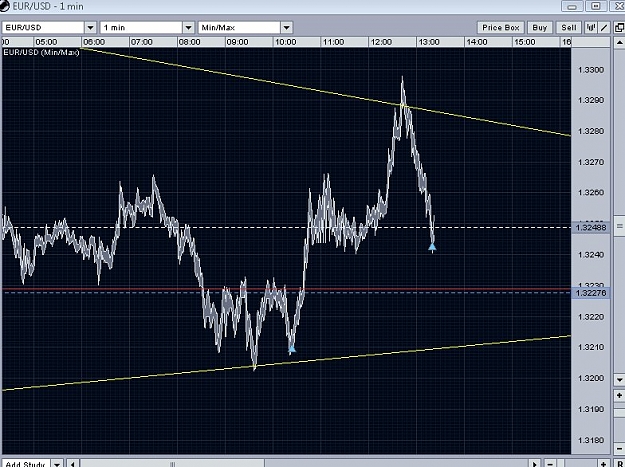Click the 13:00 time axis label
The width and height of the screenshot is (625, 467).
(x=429, y=42)
